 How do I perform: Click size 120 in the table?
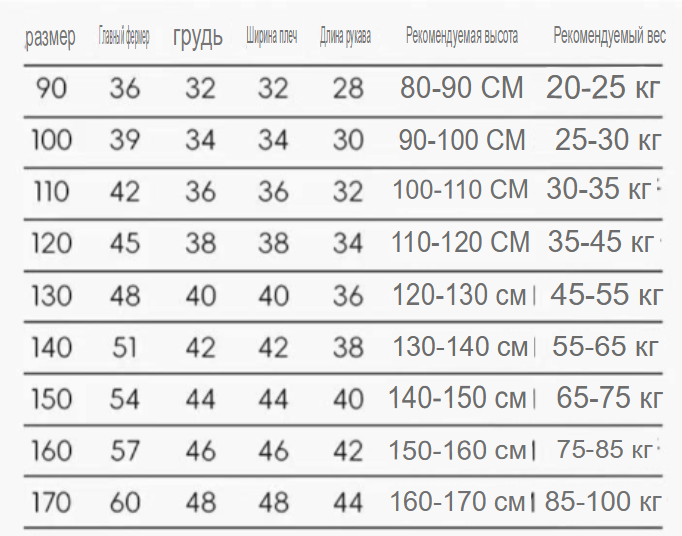[52, 243]
